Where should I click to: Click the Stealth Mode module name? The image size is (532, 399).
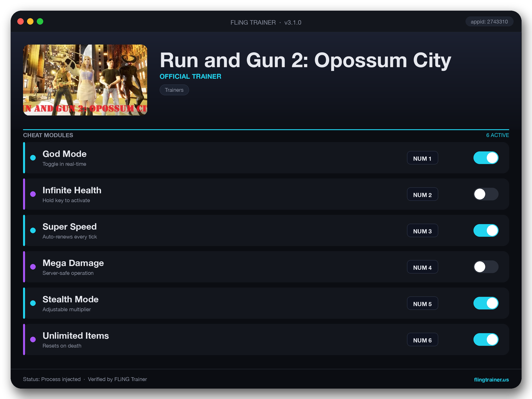click(x=70, y=299)
